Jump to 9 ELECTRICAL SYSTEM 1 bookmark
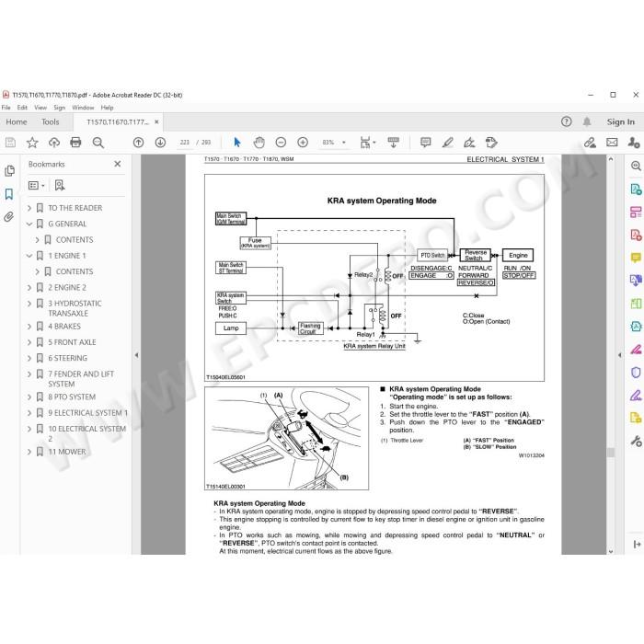 [88, 413]
